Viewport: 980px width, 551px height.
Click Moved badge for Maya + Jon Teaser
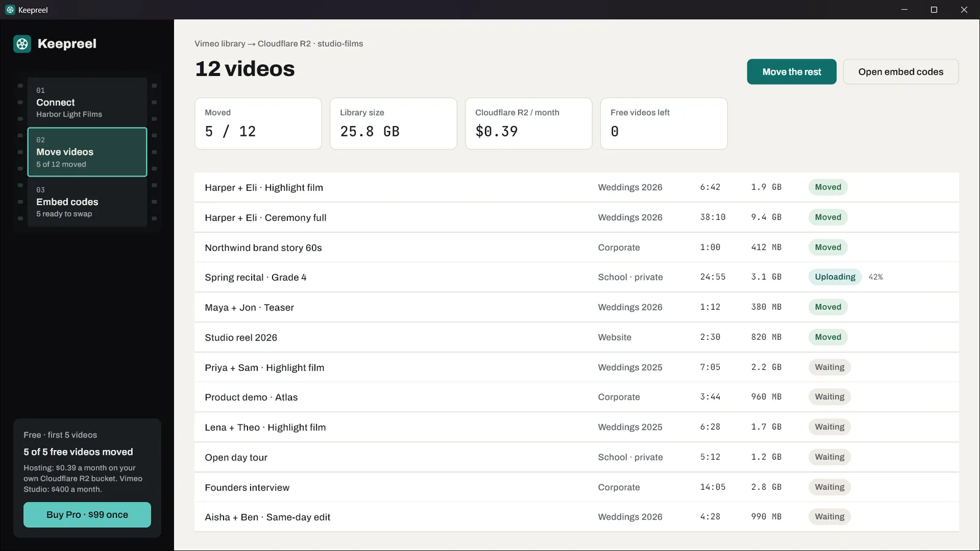[828, 307]
